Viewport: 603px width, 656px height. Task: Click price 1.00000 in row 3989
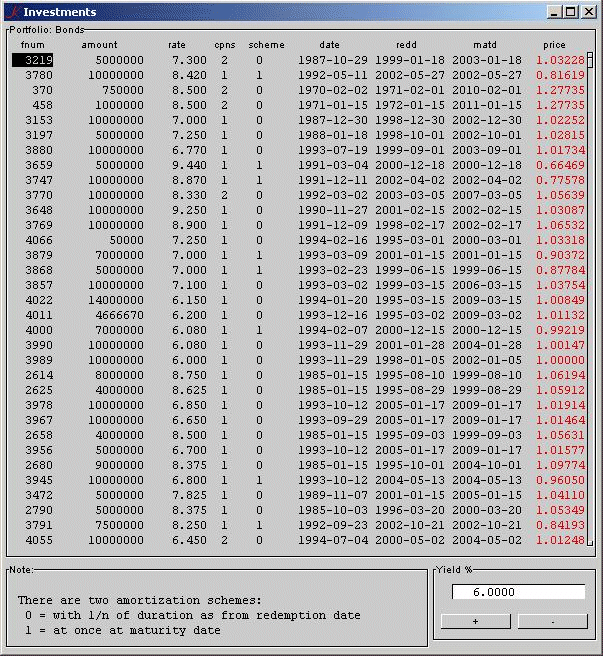pyautogui.click(x=560, y=360)
